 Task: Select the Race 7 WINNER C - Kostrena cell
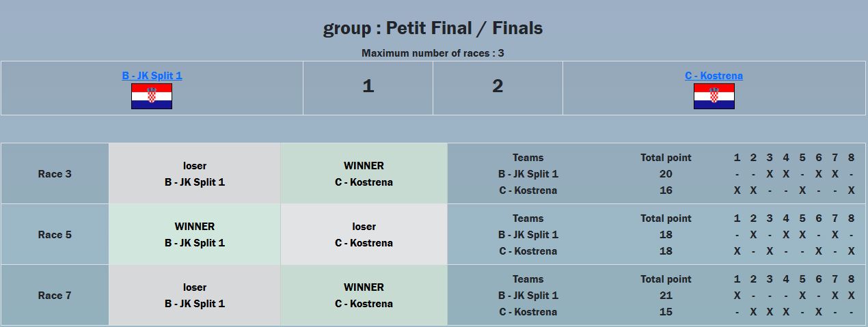(x=364, y=295)
